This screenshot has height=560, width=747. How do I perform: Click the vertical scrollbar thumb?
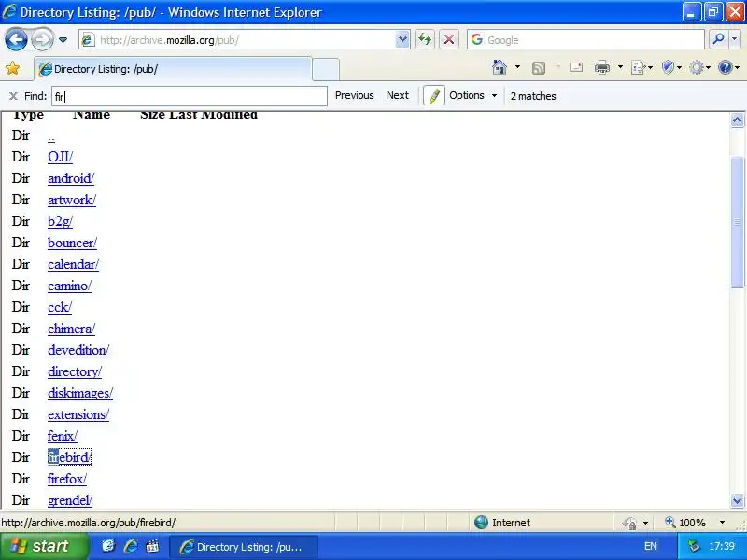tap(737, 221)
